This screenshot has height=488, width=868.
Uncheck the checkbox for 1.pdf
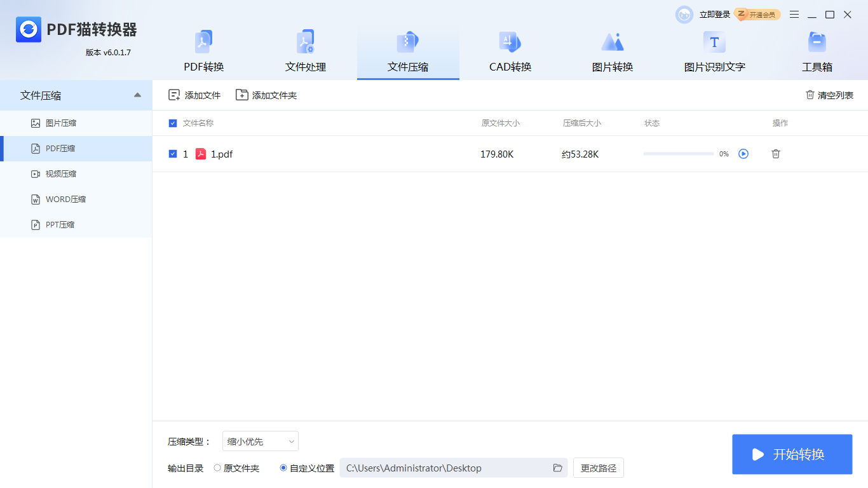point(173,154)
